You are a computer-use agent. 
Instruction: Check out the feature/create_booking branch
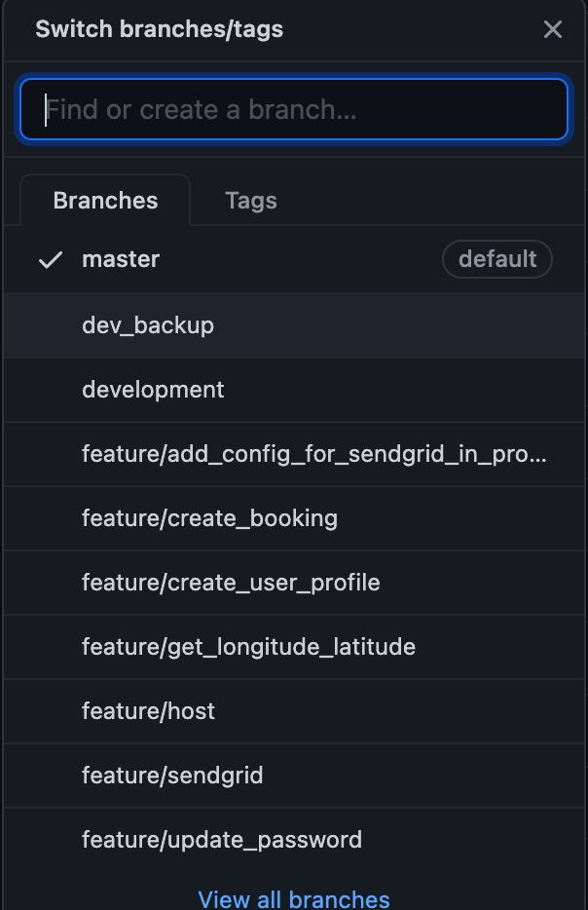tap(294, 518)
